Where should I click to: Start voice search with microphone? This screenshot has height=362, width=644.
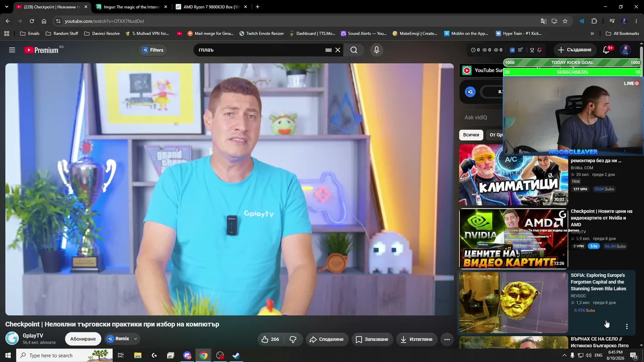(376, 50)
